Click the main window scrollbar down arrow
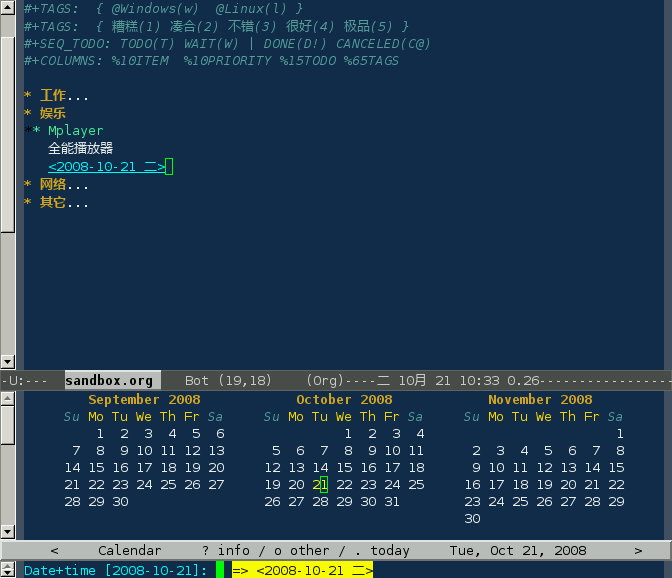 [x=8, y=362]
